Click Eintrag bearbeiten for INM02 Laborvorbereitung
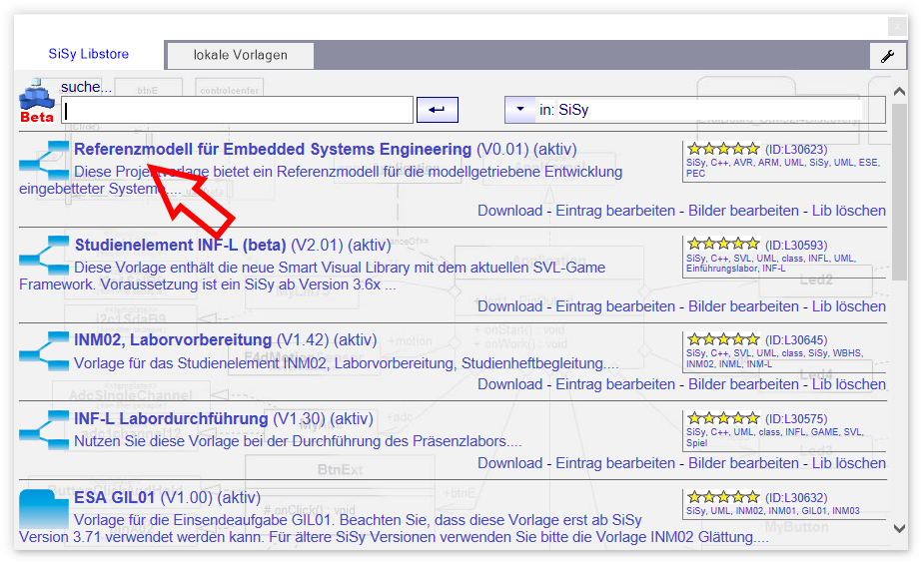 point(615,384)
